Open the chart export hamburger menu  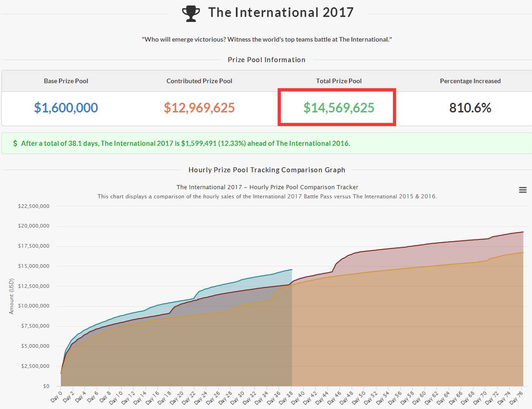coord(522,189)
